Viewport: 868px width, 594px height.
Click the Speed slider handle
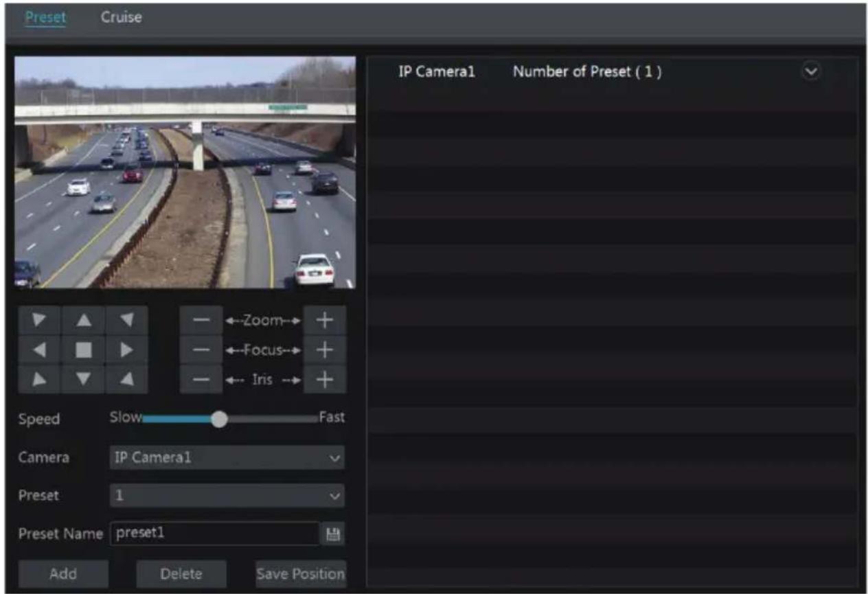click(x=219, y=419)
